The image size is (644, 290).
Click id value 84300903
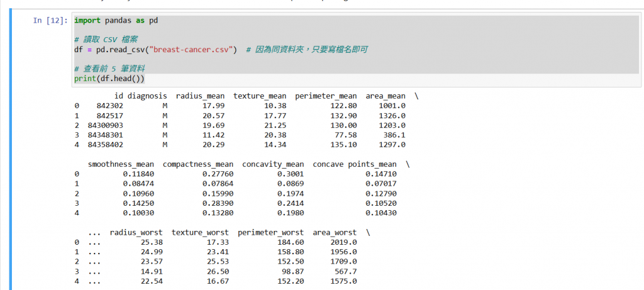tap(105, 125)
